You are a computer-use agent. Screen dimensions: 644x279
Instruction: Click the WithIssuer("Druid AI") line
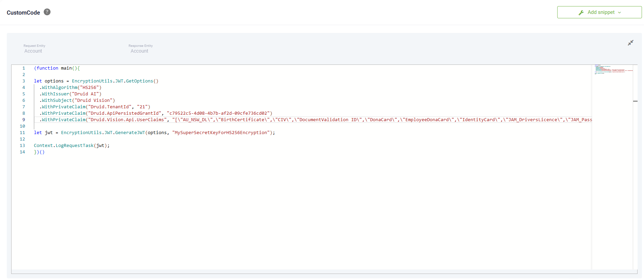point(71,94)
